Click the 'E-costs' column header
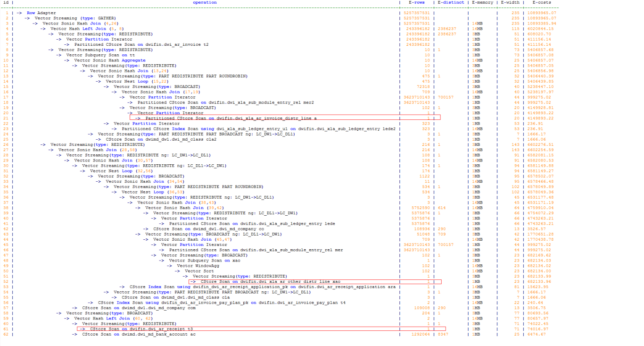Viewport: 644px width, 346px height. coord(542,3)
